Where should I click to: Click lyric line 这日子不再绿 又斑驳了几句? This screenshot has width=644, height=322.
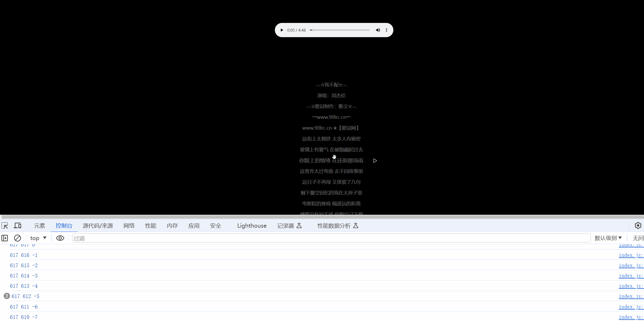point(331,182)
